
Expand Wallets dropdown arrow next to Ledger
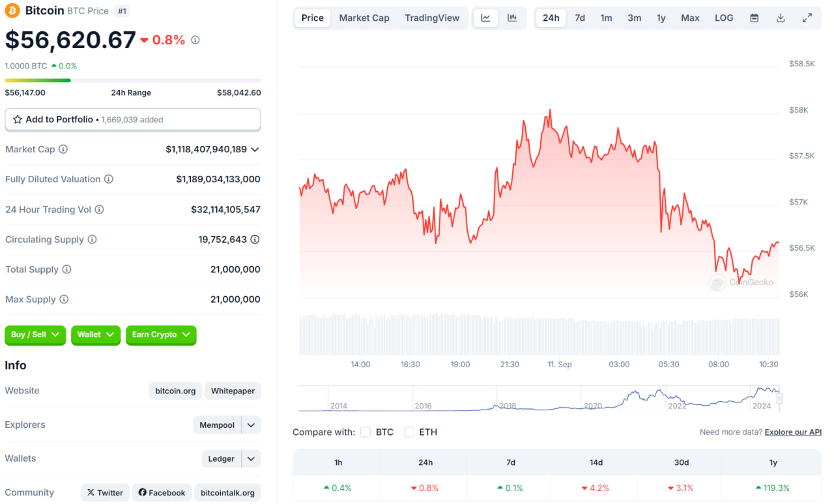(x=252, y=459)
